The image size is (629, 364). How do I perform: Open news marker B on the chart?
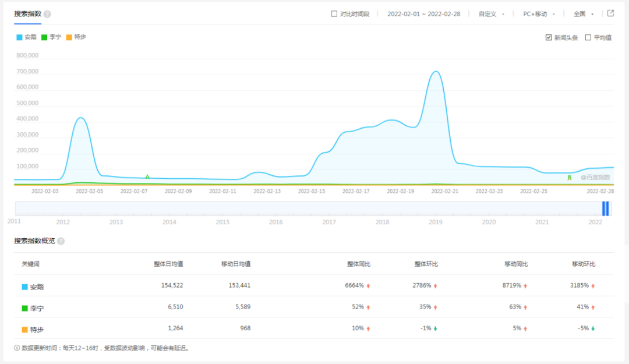point(569,178)
